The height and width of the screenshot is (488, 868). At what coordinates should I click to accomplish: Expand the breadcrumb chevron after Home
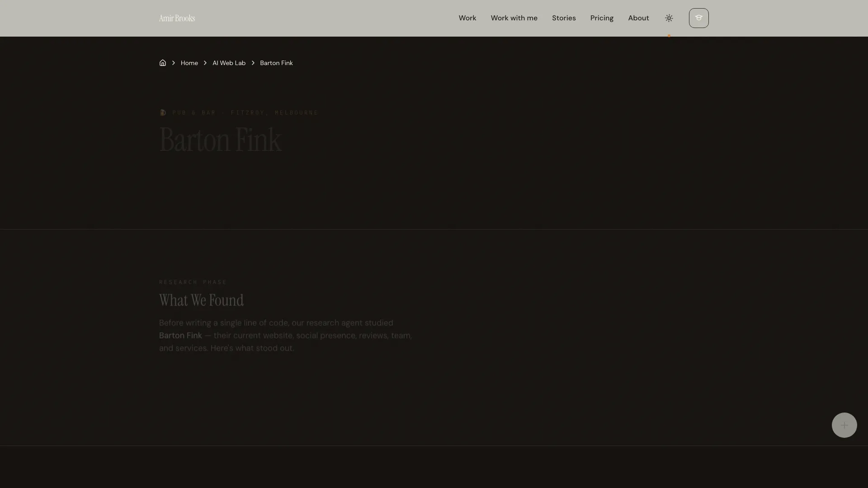coord(205,63)
